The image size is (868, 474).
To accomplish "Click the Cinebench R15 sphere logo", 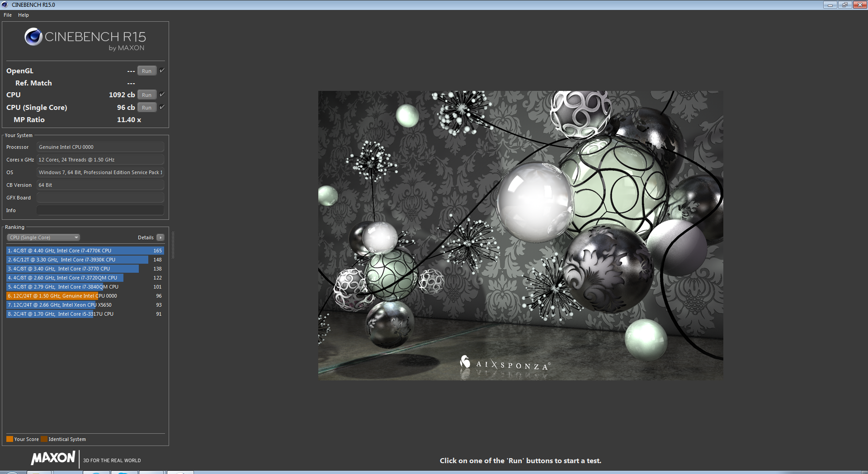I will tap(33, 37).
